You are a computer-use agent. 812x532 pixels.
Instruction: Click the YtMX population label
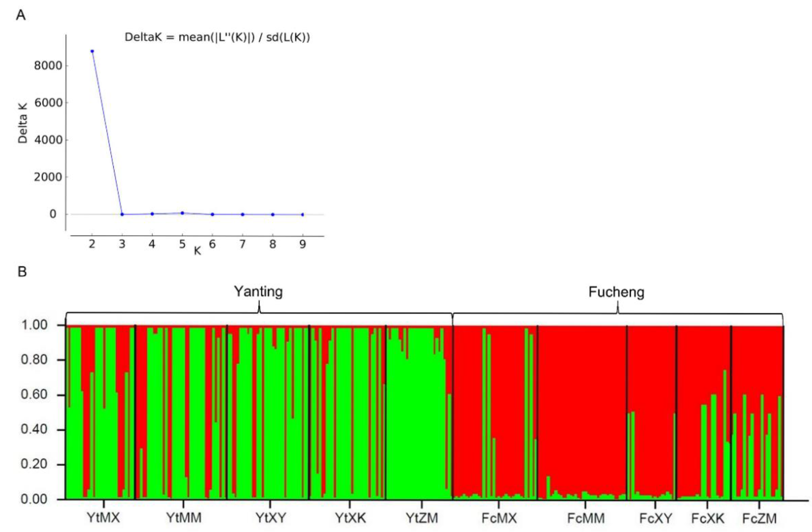pos(103,518)
